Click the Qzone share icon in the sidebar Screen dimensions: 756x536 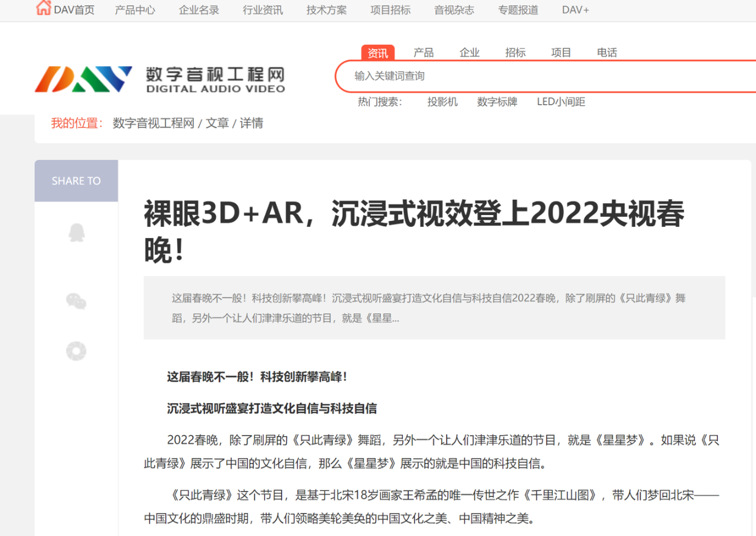[x=76, y=350]
